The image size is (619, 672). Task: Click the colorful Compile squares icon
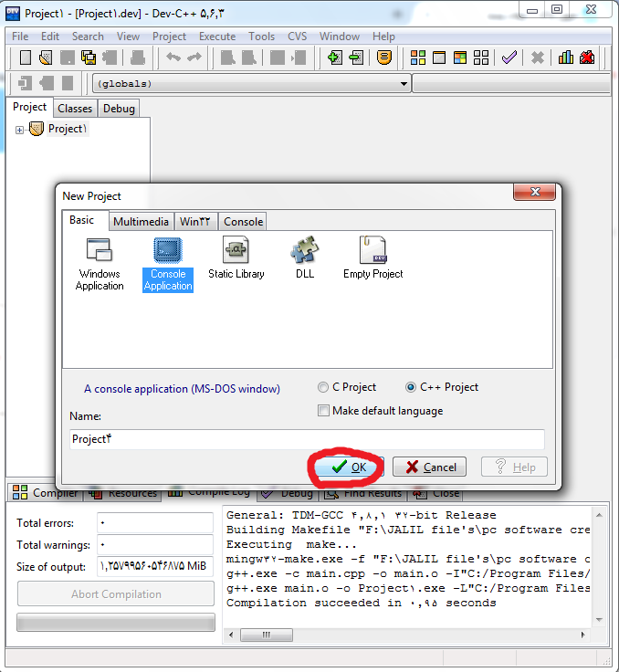(x=418, y=57)
